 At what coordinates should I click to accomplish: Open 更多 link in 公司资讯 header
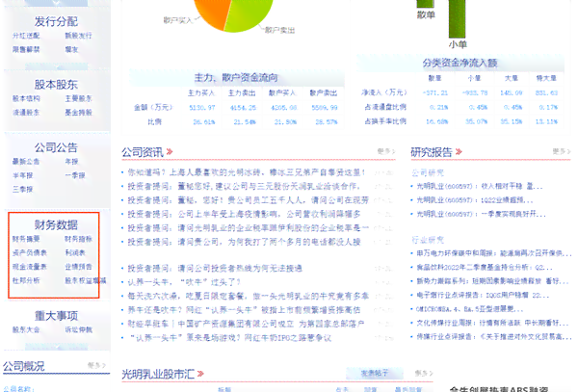click(386, 151)
